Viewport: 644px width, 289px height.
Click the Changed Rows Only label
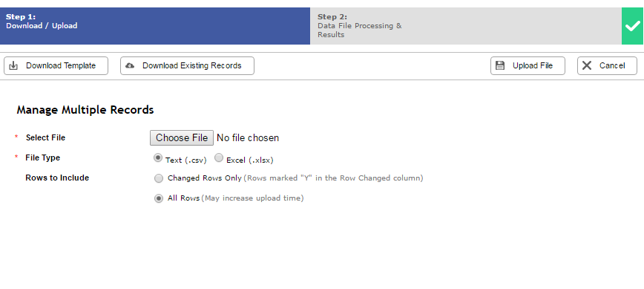click(205, 178)
